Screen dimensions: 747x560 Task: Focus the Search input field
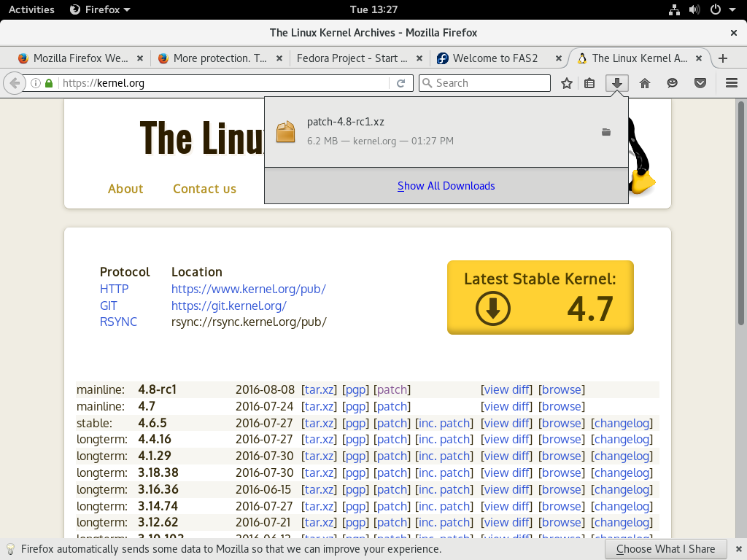point(484,83)
